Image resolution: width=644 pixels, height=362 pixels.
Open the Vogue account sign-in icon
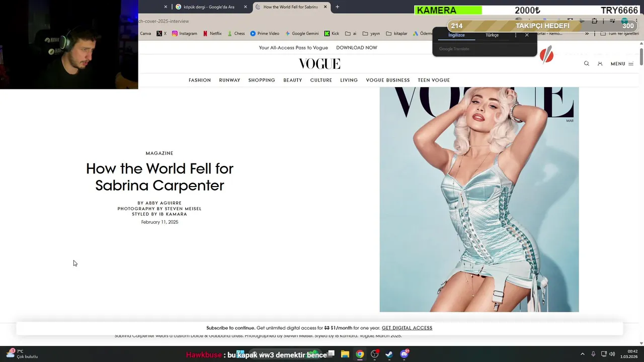(600, 63)
